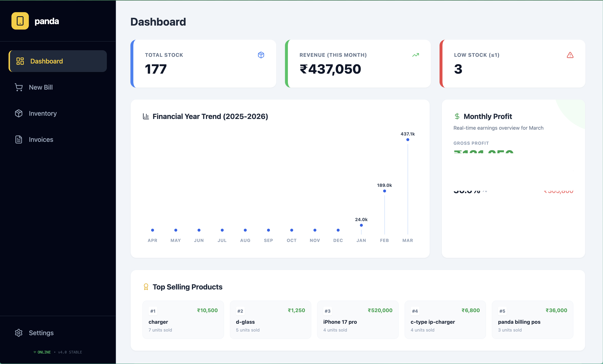Image resolution: width=603 pixels, height=364 pixels.
Task: Click the package icon on Total Stock card
Action: click(261, 55)
